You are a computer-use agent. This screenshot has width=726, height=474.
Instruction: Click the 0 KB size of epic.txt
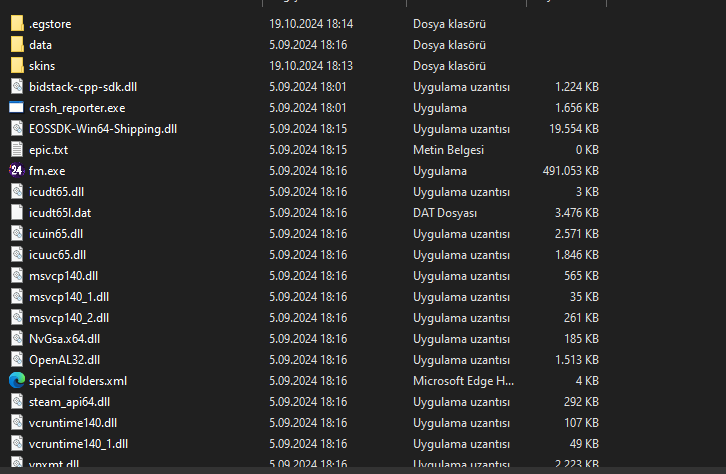tap(587, 150)
